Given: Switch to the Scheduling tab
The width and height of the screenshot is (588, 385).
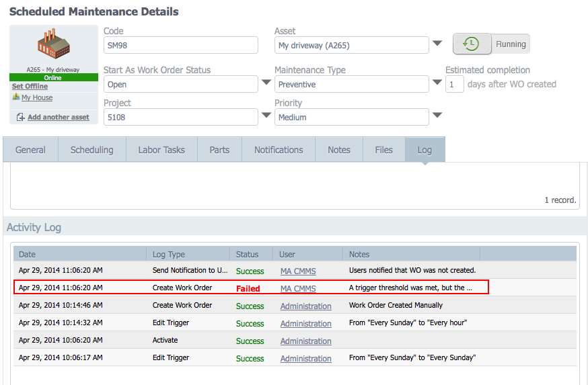Looking at the screenshot, I should point(92,150).
